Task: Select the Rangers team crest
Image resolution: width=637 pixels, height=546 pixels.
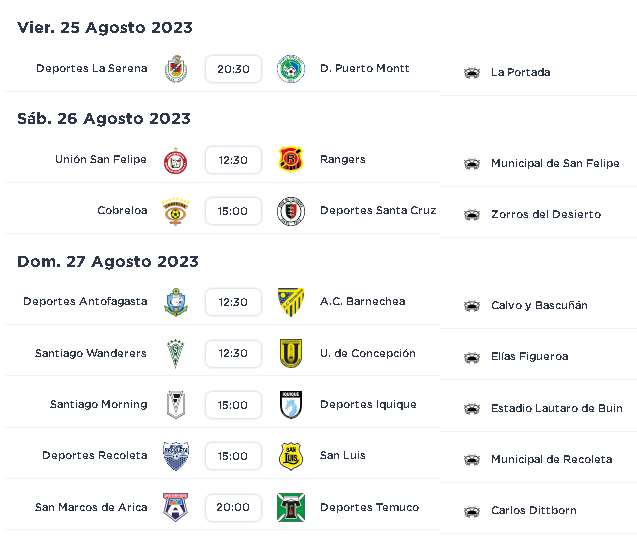Action: click(x=291, y=160)
